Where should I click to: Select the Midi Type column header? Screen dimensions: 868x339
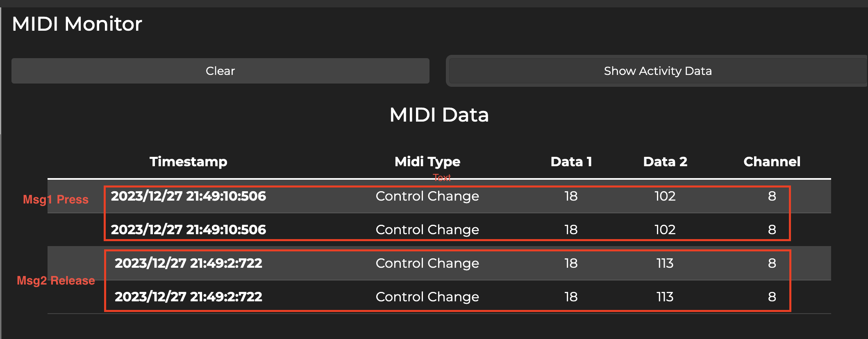point(427,162)
